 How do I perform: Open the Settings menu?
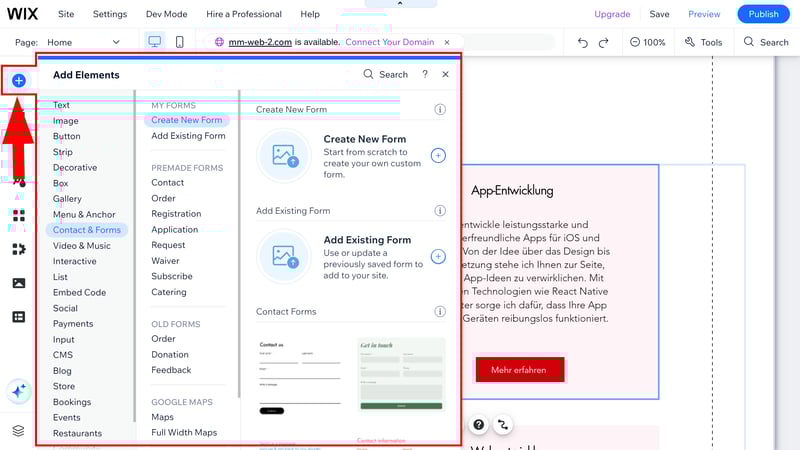110,14
